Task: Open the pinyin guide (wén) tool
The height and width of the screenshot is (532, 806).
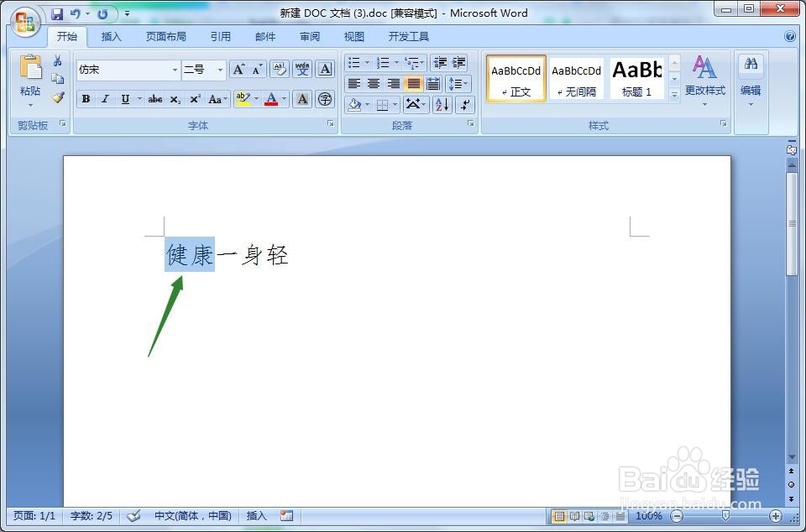Action: tap(301, 69)
